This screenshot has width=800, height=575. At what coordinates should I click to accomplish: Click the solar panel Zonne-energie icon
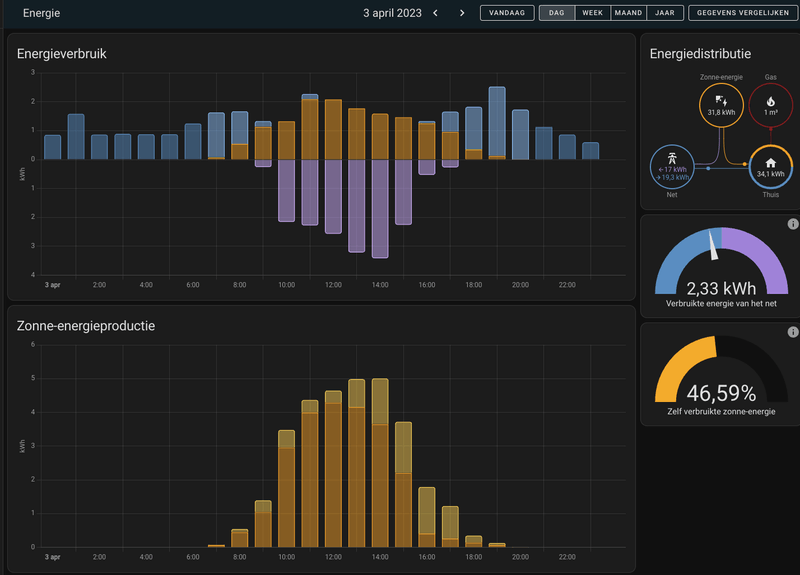click(721, 100)
